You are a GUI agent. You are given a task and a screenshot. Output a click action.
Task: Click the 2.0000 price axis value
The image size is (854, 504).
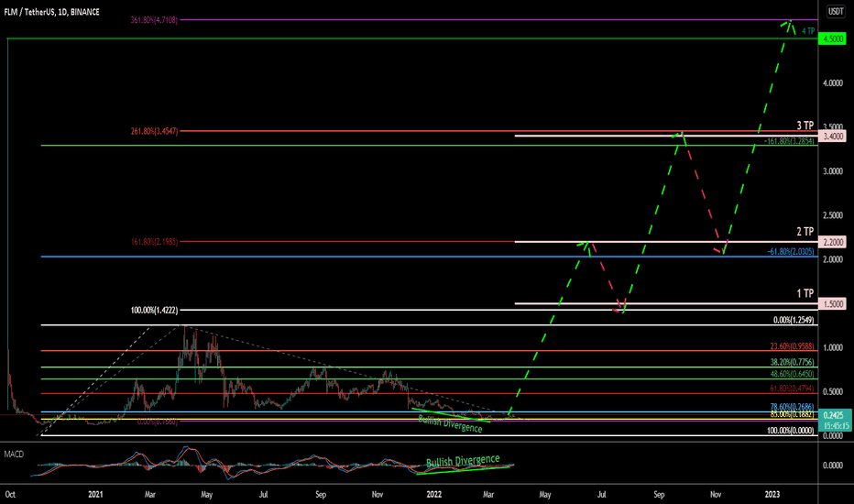tap(833, 259)
